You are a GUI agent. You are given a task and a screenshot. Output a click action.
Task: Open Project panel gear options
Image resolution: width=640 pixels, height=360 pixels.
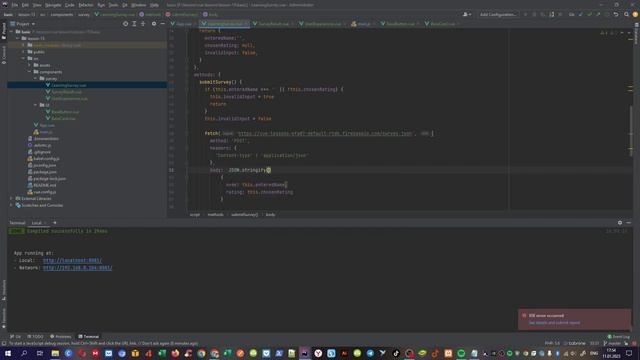tap(154, 24)
